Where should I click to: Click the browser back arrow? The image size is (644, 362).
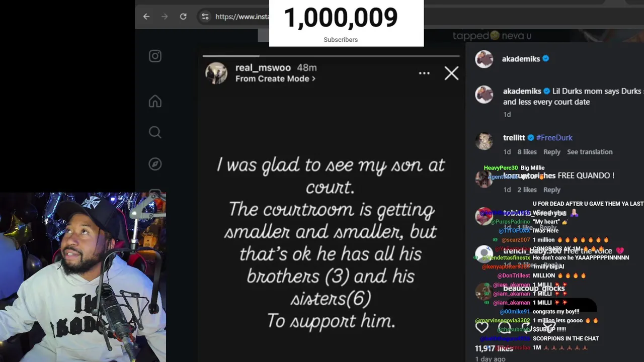tap(146, 17)
